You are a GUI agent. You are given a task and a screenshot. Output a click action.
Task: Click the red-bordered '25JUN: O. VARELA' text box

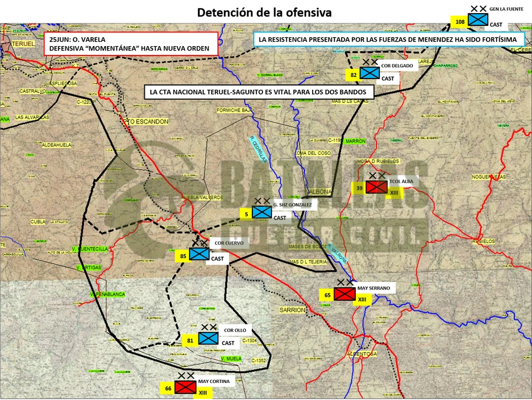pos(131,44)
